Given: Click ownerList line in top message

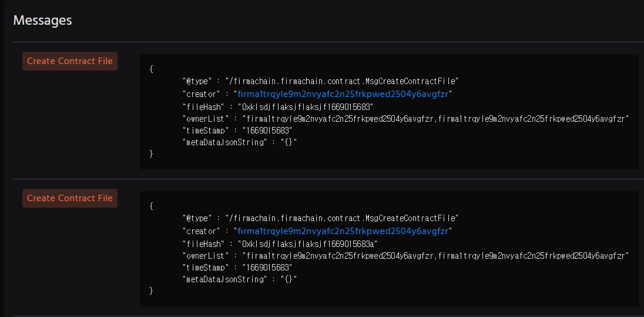Looking at the screenshot, I should coord(406,119).
